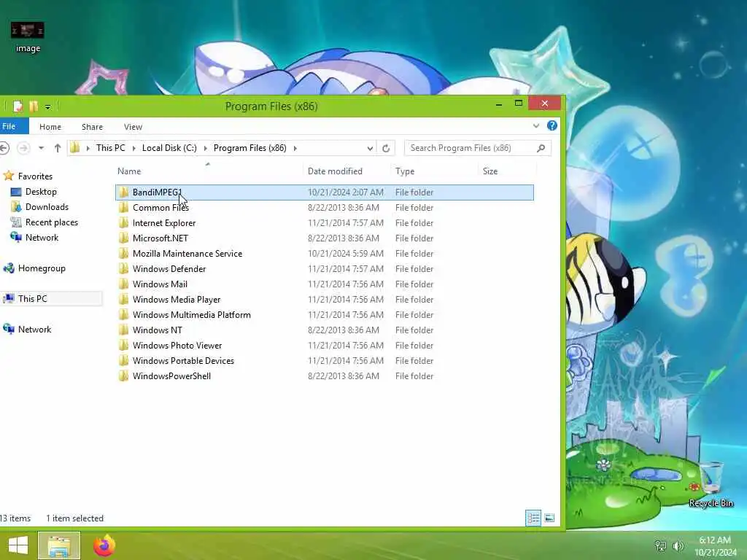Select the image file on desktop

tap(28, 37)
